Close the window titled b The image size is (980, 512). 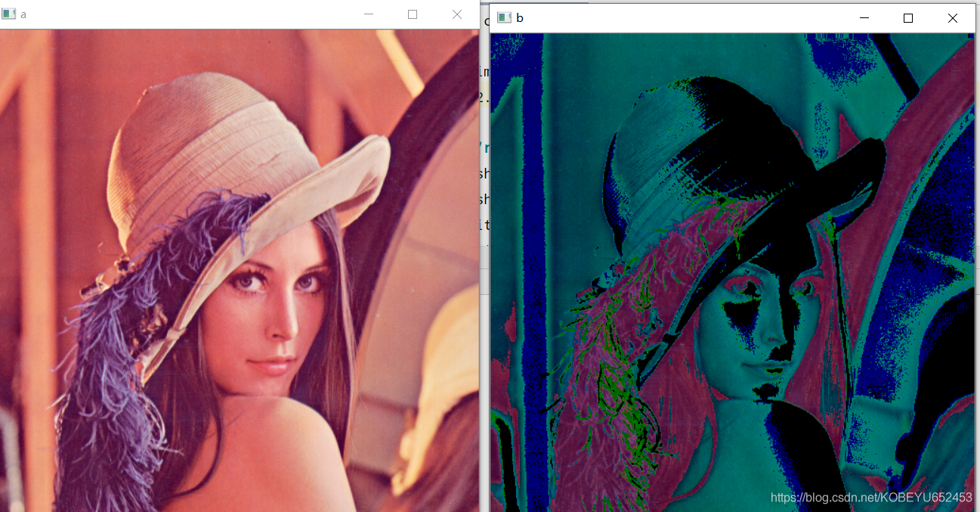coord(952,18)
